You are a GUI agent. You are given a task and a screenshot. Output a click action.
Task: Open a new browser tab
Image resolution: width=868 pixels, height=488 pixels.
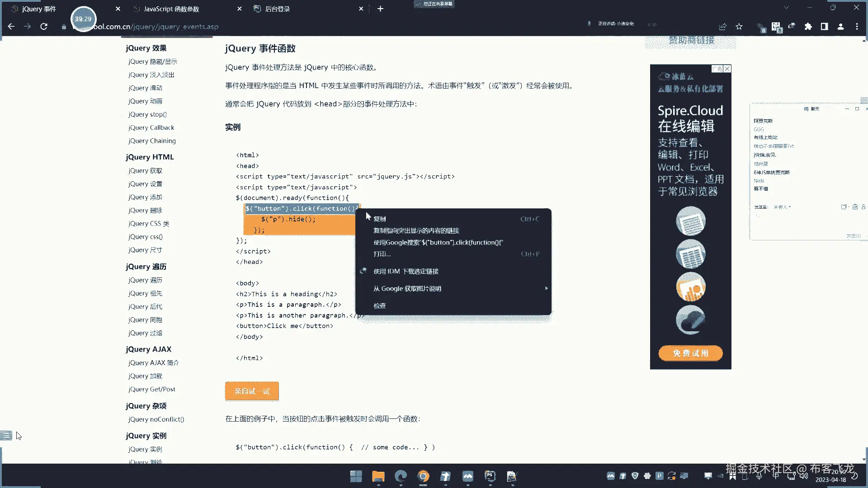pos(380,9)
